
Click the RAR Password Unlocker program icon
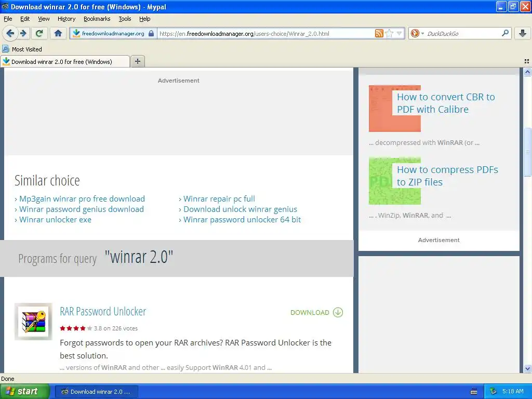coord(33,322)
